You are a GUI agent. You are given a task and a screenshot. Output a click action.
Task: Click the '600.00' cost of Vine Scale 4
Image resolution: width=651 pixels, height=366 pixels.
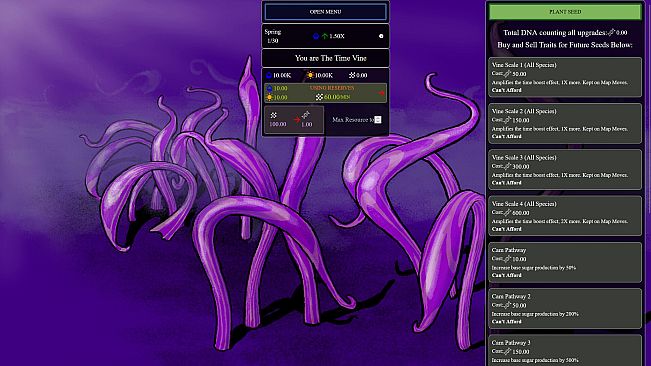click(x=521, y=213)
